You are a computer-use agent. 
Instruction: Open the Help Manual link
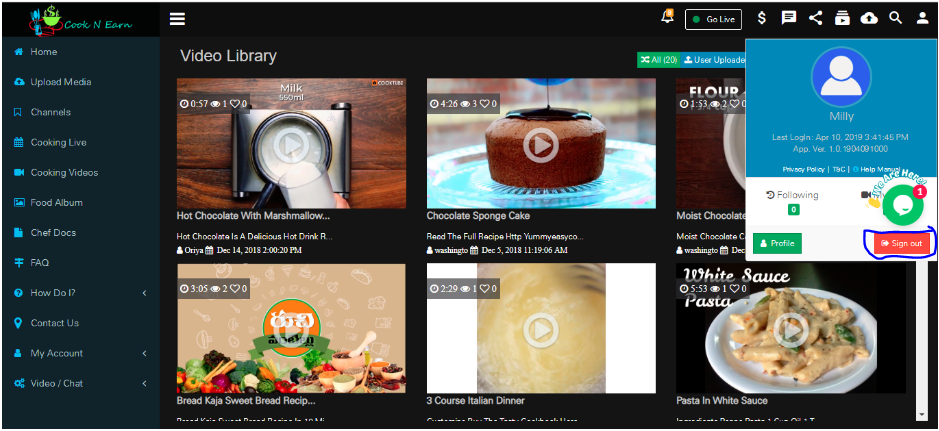point(875,169)
